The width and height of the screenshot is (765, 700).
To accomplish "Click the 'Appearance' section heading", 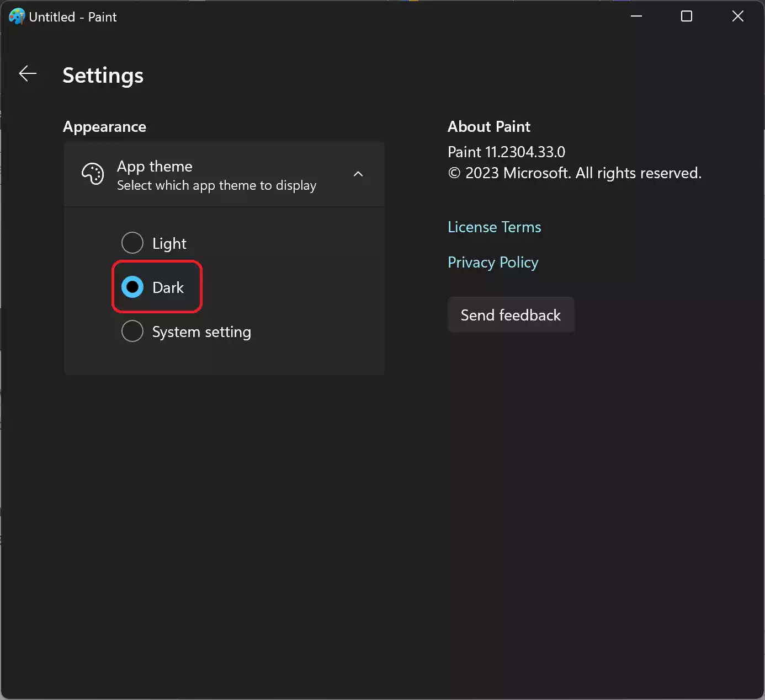I will [104, 127].
